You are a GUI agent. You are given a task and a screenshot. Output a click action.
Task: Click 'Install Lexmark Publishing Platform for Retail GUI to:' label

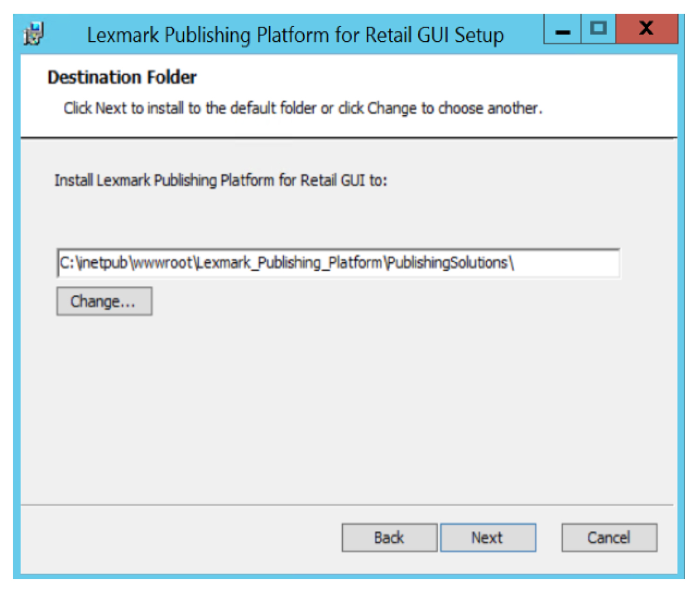pos(221,180)
